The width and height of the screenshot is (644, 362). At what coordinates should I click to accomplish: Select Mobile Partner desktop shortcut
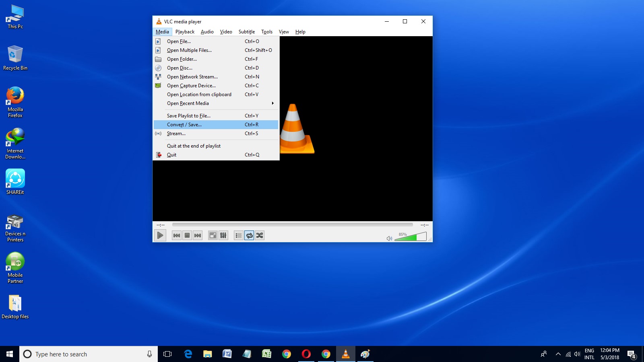click(15, 268)
